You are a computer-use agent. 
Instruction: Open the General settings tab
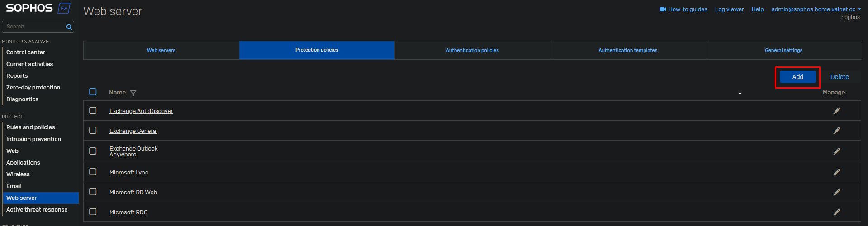pyautogui.click(x=783, y=50)
